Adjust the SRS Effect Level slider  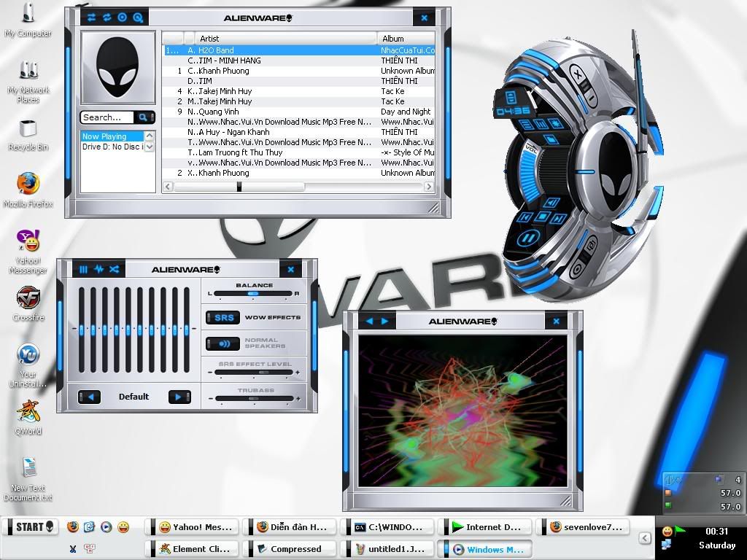click(254, 373)
